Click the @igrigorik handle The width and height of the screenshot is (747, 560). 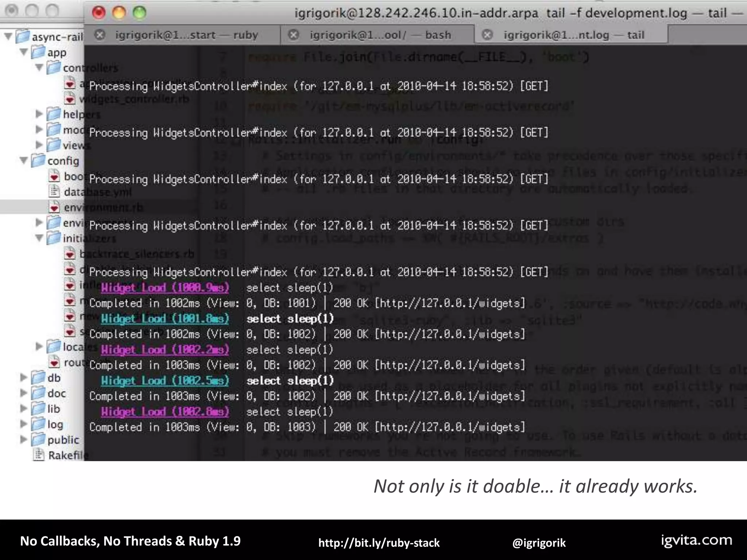539,543
